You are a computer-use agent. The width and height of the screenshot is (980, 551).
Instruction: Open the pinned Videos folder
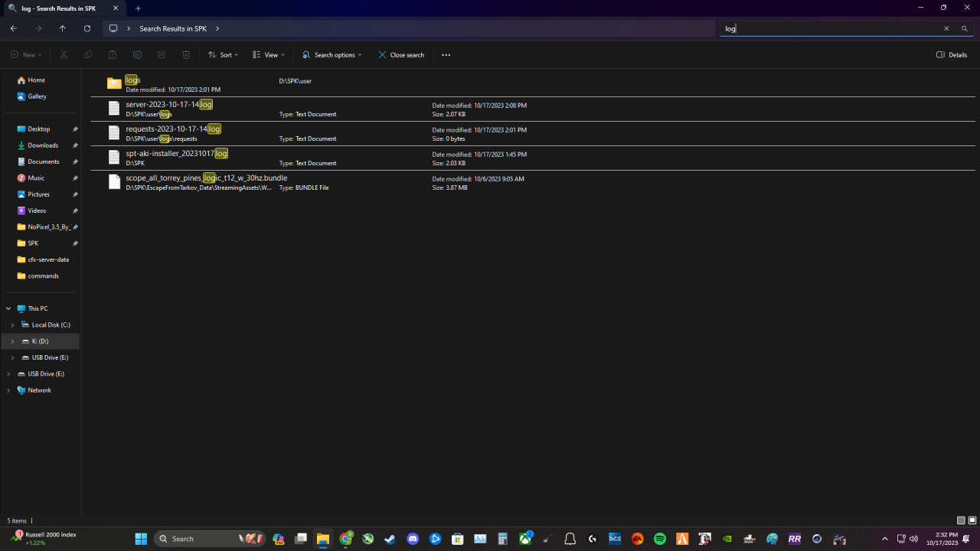tap(37, 210)
